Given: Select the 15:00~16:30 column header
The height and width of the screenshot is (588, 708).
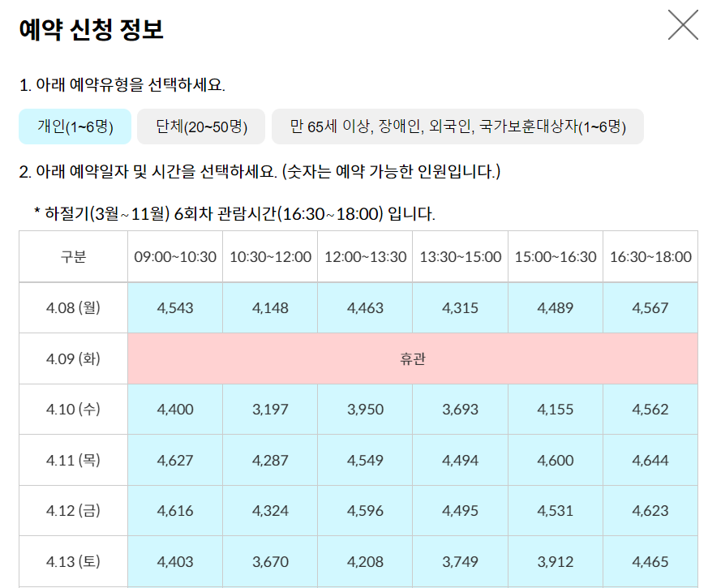Looking at the screenshot, I should 554,256.
